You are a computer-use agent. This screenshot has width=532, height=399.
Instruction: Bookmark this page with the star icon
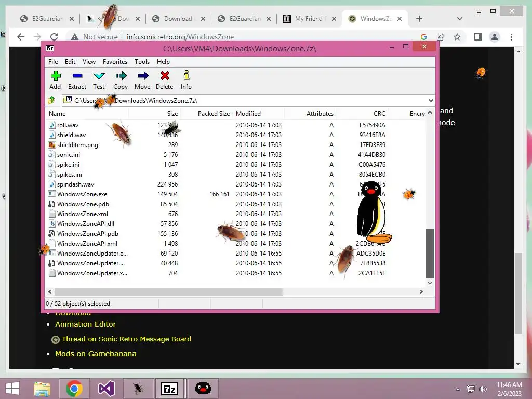click(457, 37)
